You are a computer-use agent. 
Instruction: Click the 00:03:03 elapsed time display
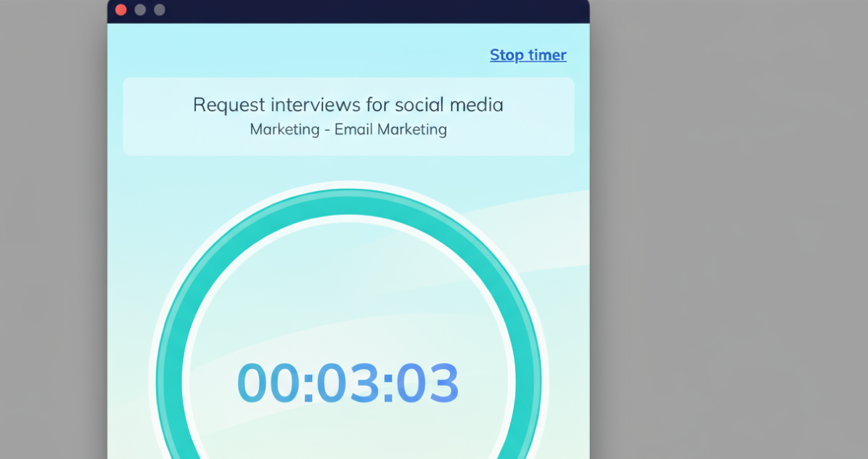[x=348, y=383]
